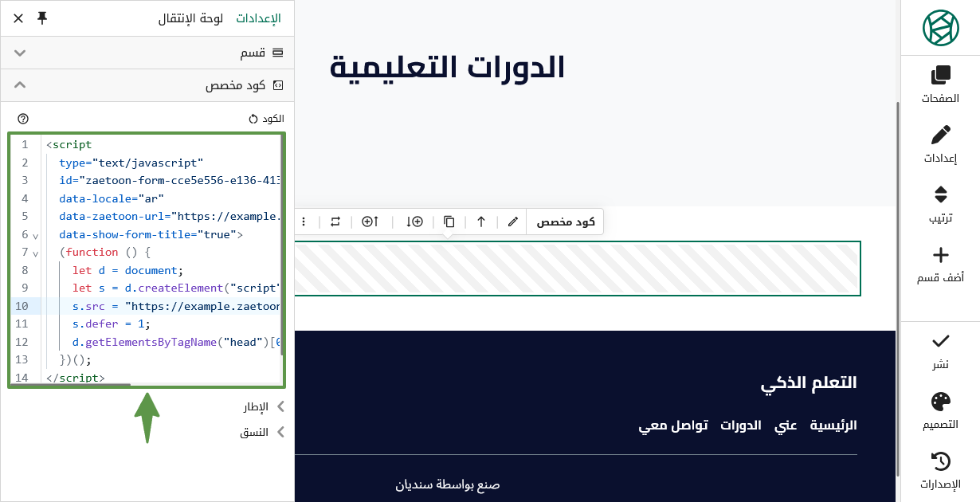Add a block below via toolbar icon
Viewport: 980px width, 502px height.
pos(414,222)
